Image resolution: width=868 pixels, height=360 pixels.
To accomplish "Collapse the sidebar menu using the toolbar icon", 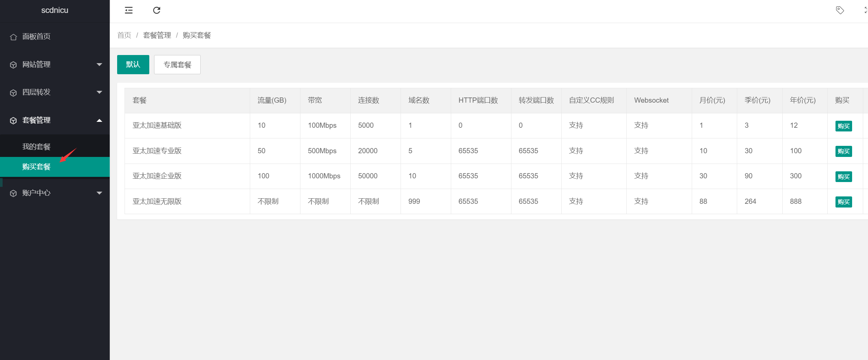I will 128,10.
